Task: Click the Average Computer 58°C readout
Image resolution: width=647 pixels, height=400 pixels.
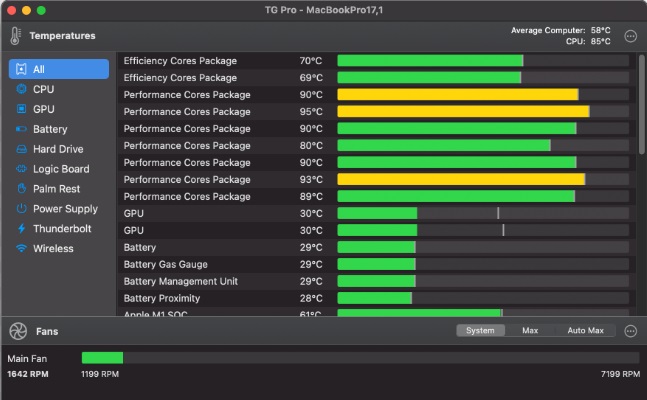Action: (560, 30)
